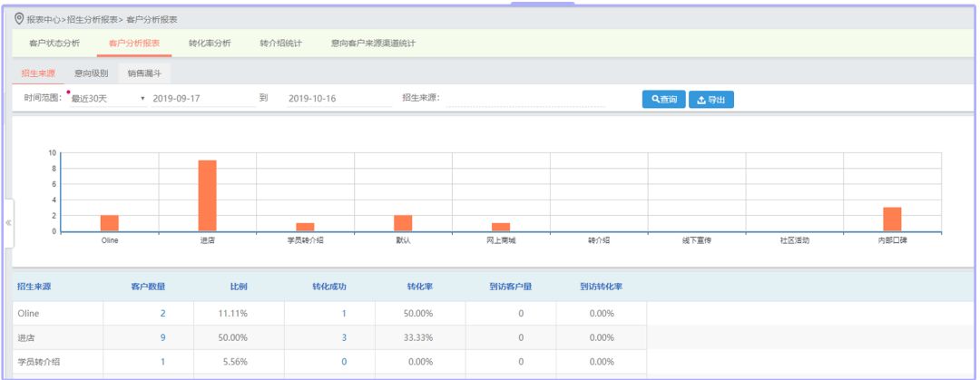
Task: Switch to the 客户状态分析 tab
Action: (x=54, y=44)
